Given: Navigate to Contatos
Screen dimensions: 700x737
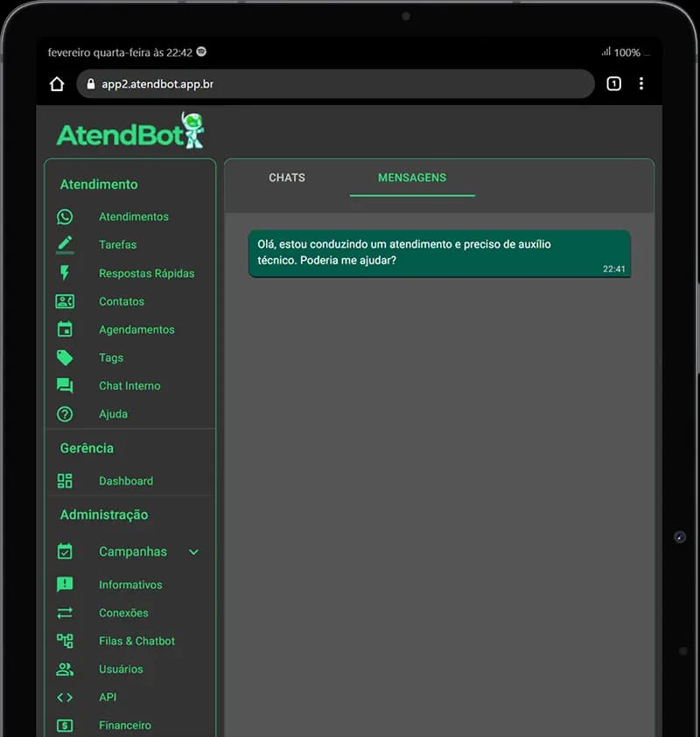Looking at the screenshot, I should 122,302.
